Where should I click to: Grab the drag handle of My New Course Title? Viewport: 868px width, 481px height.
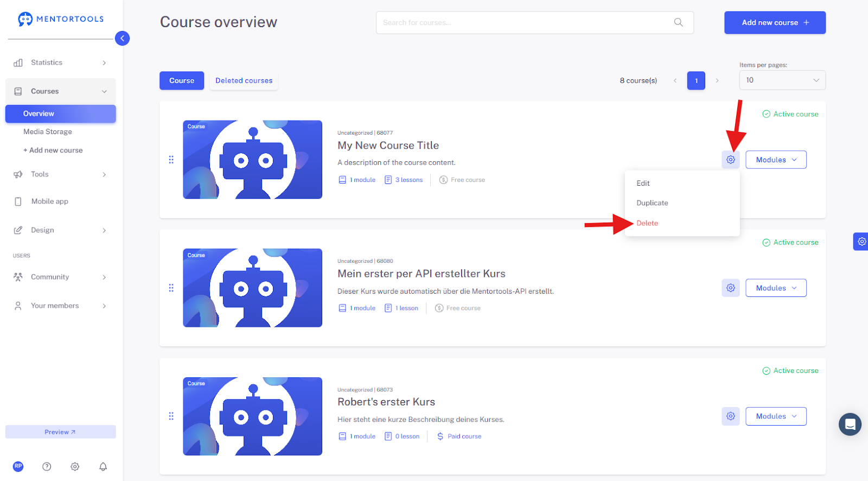pos(171,160)
